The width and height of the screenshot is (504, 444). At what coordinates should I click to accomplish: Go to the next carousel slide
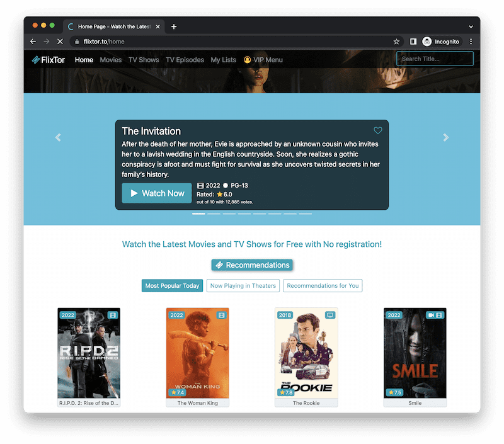(x=445, y=137)
